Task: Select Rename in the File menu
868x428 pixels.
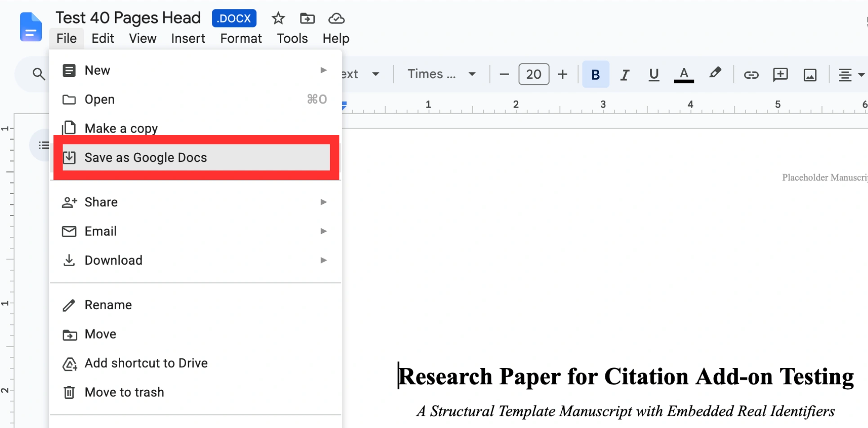Action: [195, 305]
